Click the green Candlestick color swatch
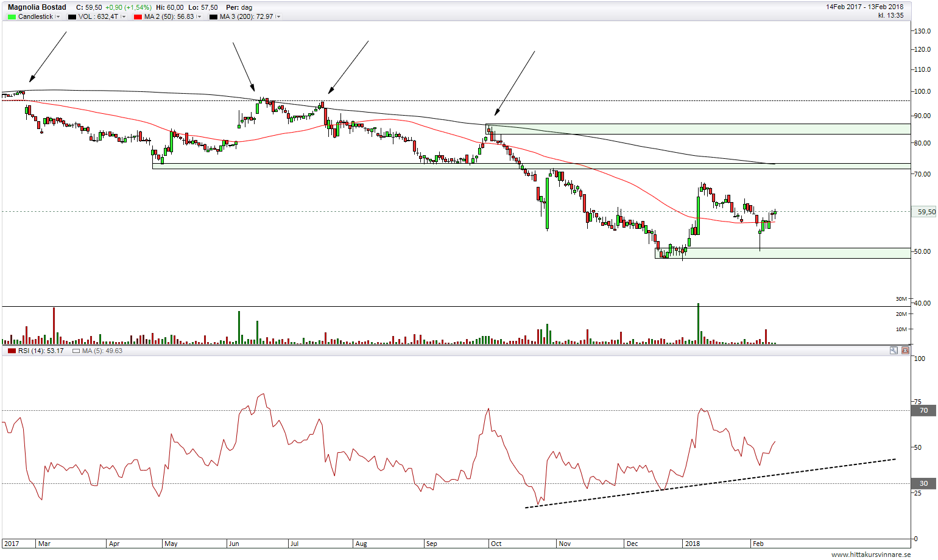The height and width of the screenshot is (560, 938). tap(12, 17)
